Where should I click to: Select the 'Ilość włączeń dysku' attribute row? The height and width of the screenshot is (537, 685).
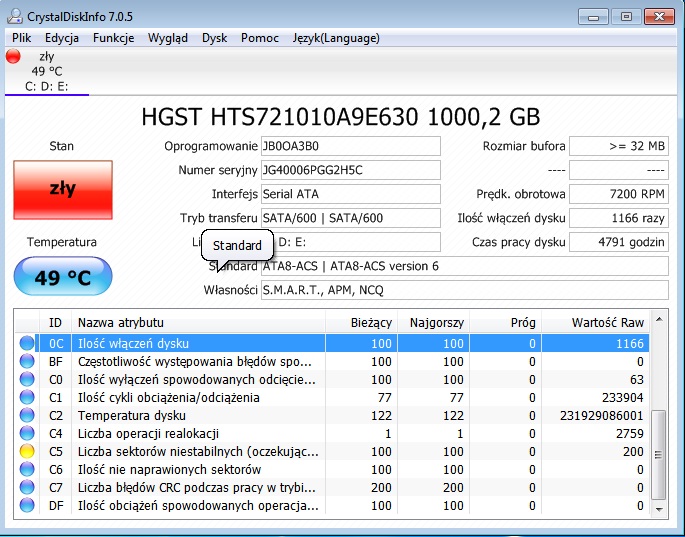[332, 343]
